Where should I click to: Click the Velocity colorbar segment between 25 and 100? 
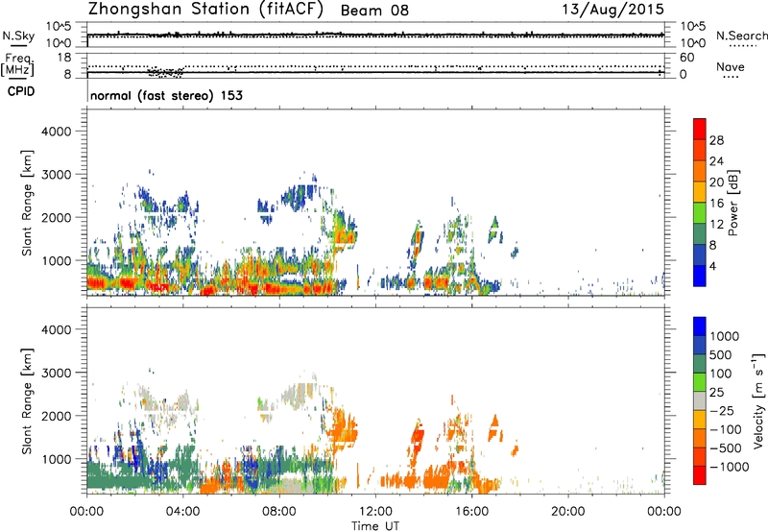click(700, 382)
